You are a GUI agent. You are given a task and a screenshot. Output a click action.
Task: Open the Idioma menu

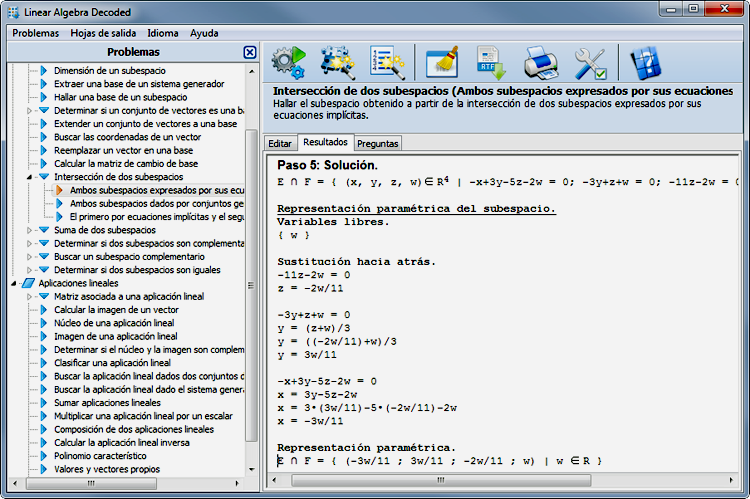tap(163, 33)
